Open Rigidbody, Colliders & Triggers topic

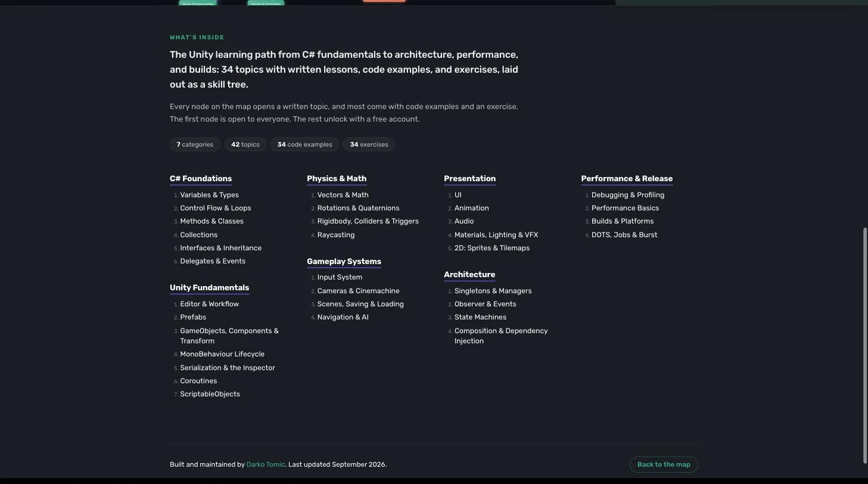(368, 221)
